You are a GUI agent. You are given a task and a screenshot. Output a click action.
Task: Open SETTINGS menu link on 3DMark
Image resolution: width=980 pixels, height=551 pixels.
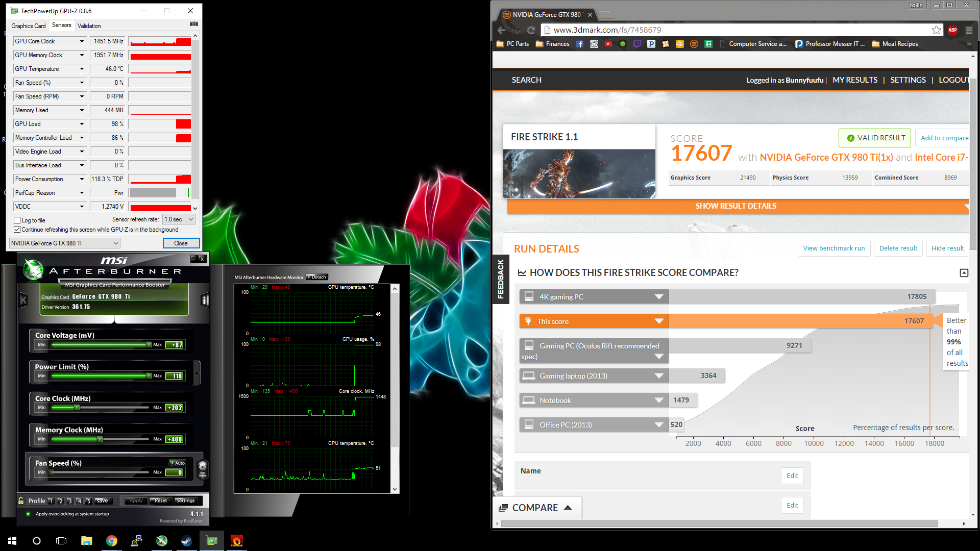(908, 80)
